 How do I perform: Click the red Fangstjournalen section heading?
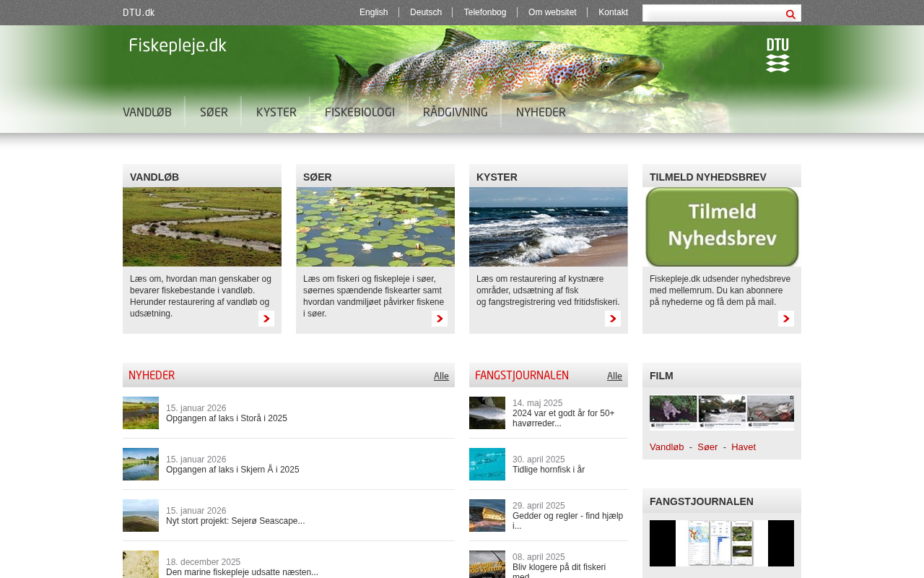(x=522, y=376)
